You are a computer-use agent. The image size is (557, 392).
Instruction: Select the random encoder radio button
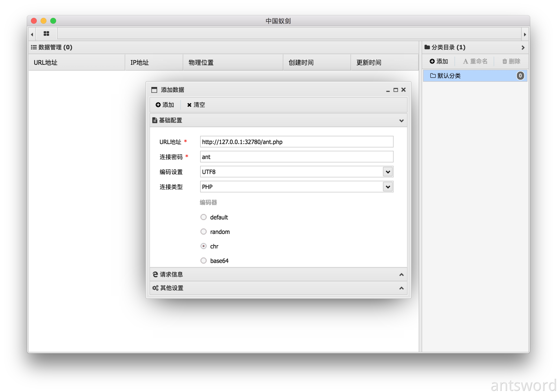pyautogui.click(x=204, y=232)
